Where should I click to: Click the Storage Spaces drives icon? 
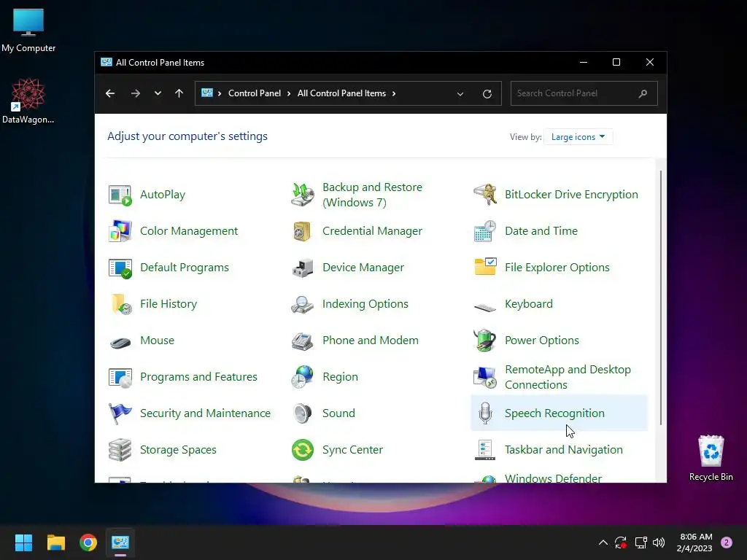pos(120,450)
